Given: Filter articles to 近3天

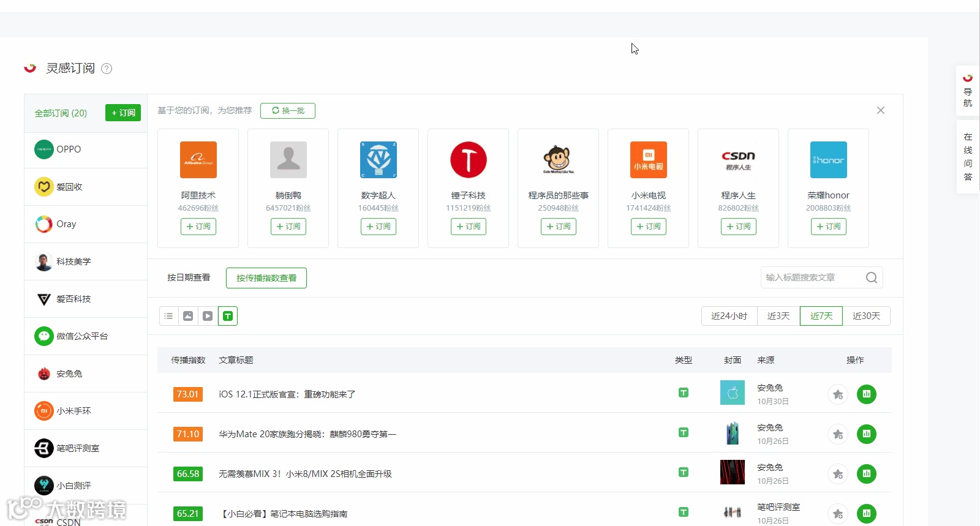Looking at the screenshot, I should [x=778, y=316].
